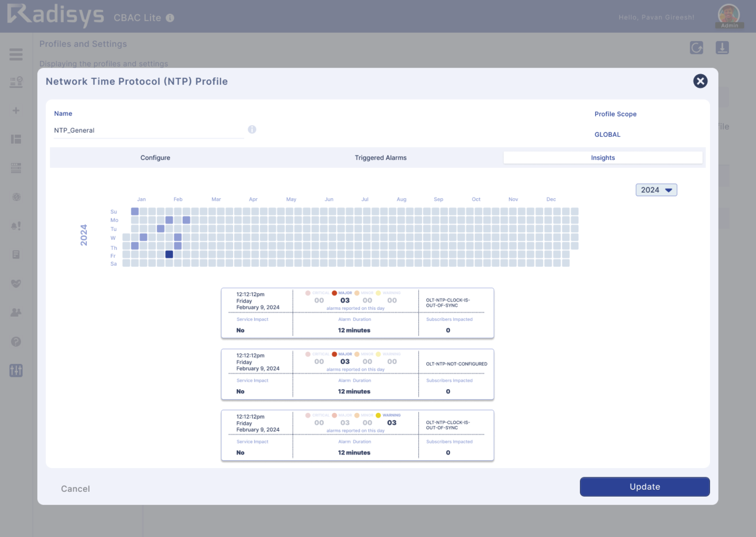Viewport: 756px width, 537px height.
Task: Click the download icon at top right
Action: [x=722, y=47]
